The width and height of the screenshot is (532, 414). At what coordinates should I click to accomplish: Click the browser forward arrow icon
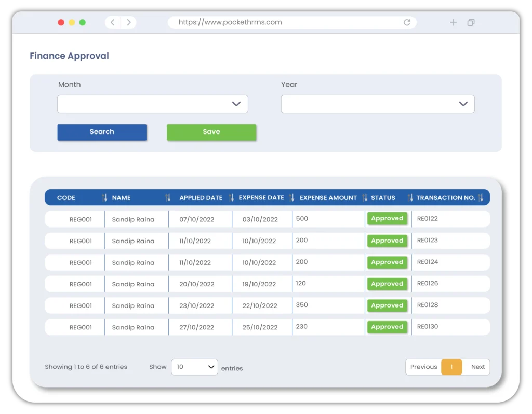[128, 22]
